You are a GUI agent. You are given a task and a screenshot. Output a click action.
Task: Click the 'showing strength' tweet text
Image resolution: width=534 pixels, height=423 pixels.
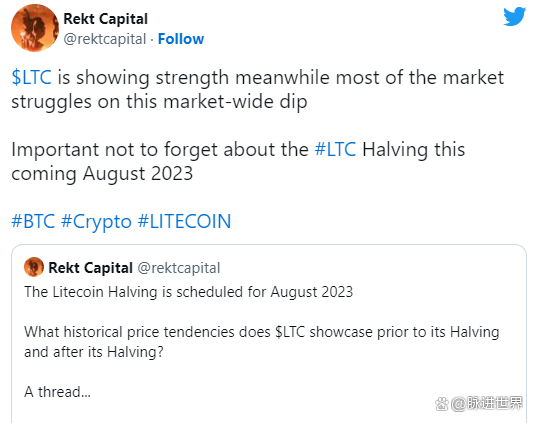[153, 78]
